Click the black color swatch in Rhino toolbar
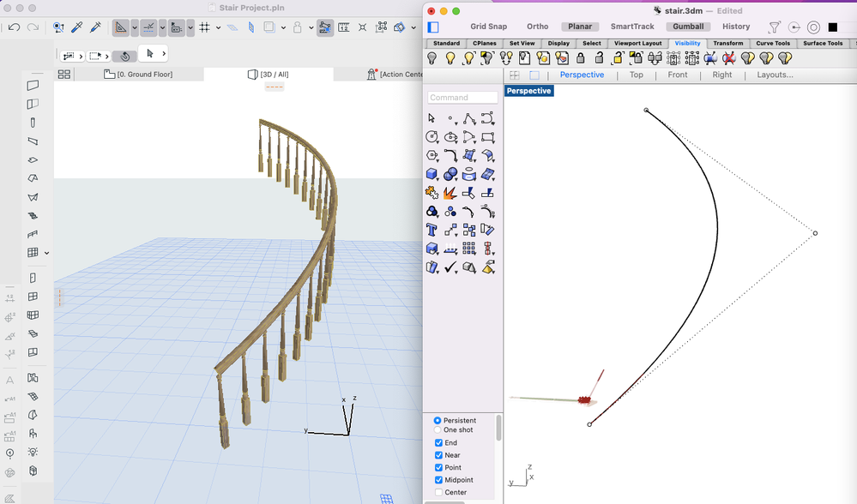 click(832, 27)
